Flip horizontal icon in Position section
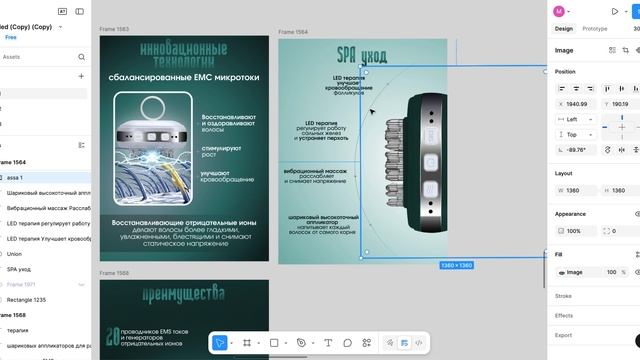Image resolution: width=640 pixels, height=360 pixels. (622, 150)
